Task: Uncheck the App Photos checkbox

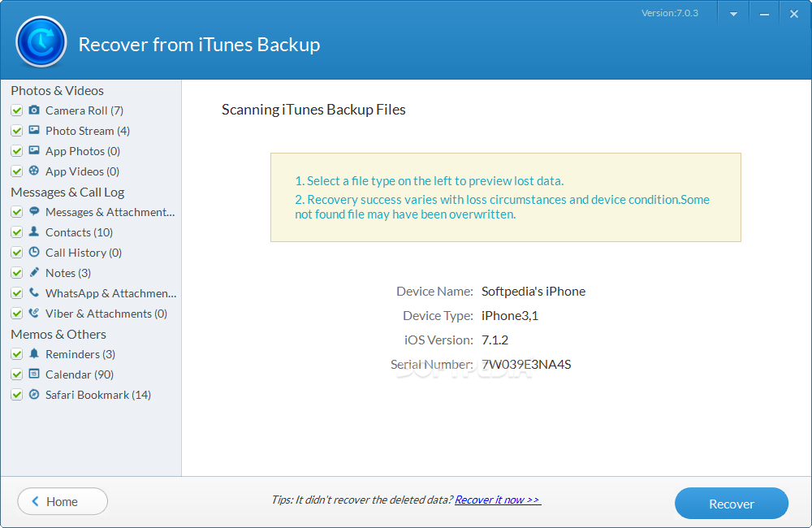Action: tap(16, 151)
